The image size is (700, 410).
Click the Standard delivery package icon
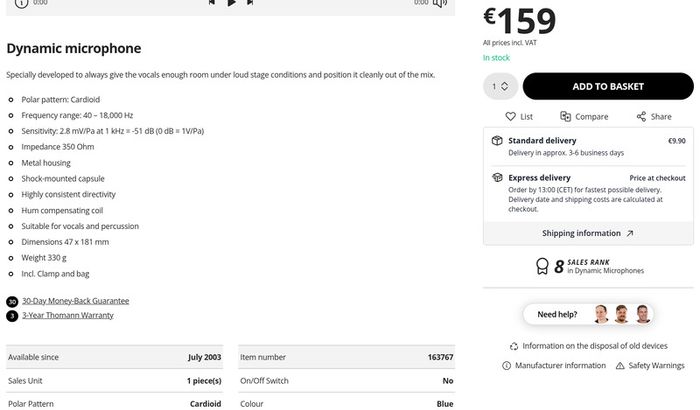tap(497, 141)
